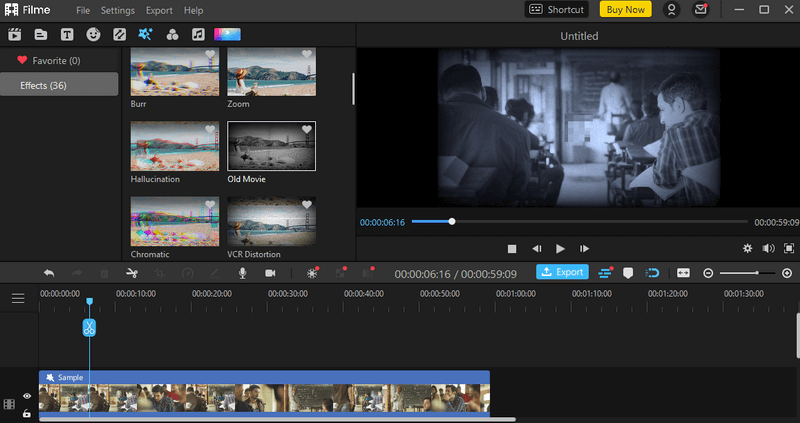Image resolution: width=800 pixels, height=423 pixels.
Task: Open the colorful gradient resources tab
Action: 228,34
